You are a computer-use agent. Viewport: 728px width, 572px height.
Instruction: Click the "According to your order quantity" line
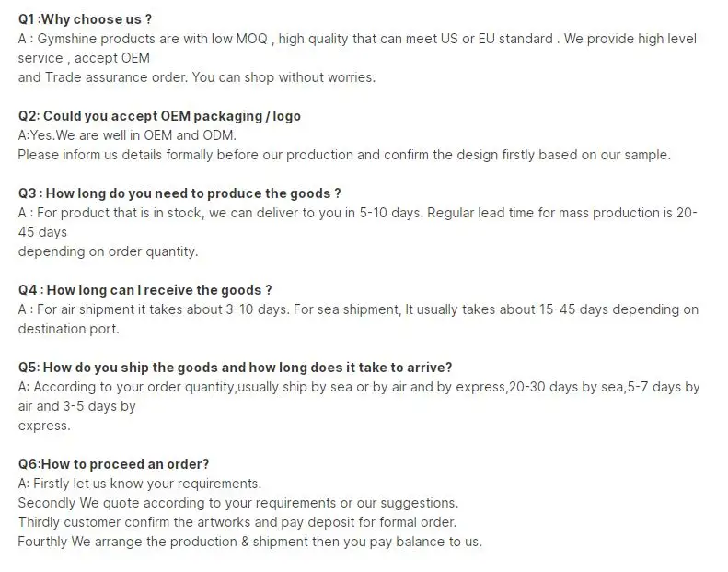pyautogui.click(x=359, y=387)
